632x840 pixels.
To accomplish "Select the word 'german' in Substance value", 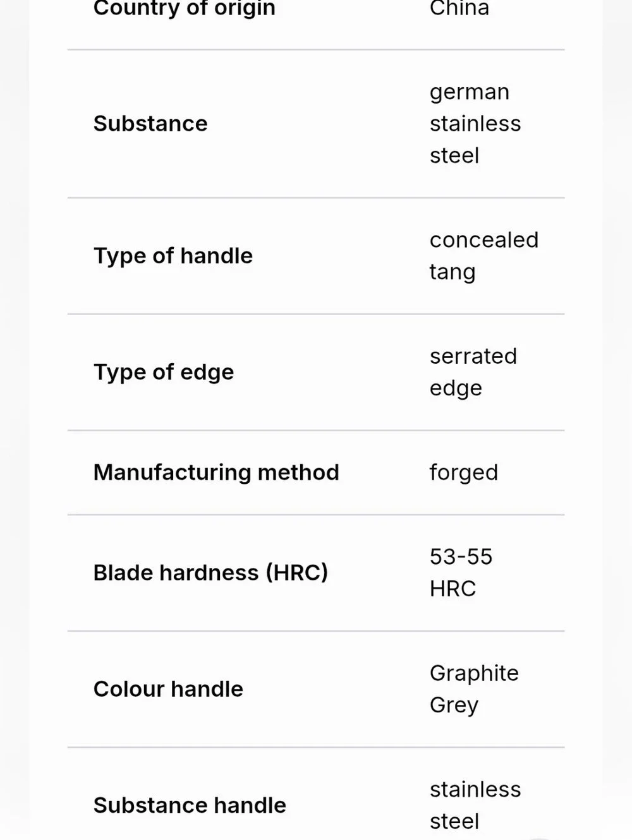I will click(470, 93).
